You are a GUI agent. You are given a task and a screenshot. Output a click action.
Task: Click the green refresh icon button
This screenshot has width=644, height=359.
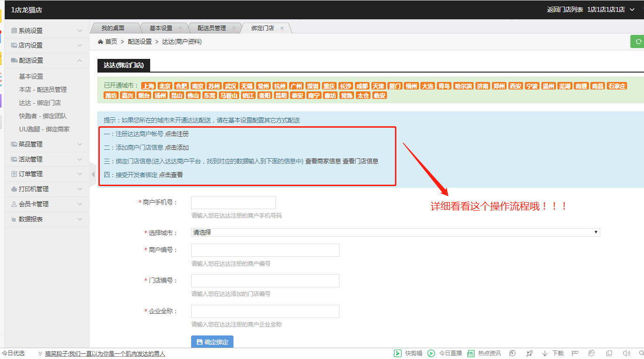[x=638, y=41]
